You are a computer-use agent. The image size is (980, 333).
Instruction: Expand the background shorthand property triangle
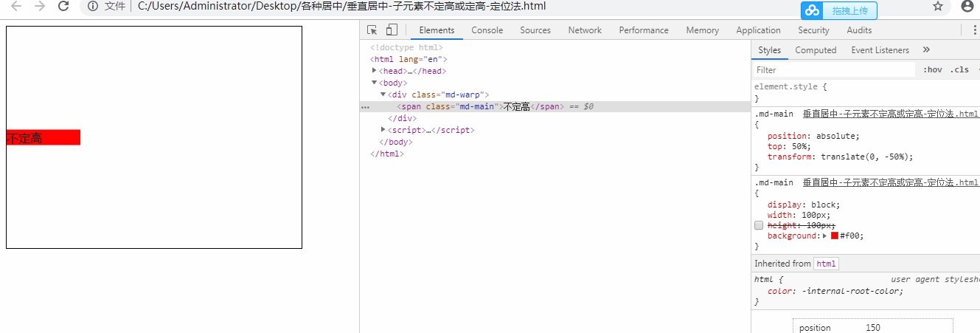coord(825,236)
